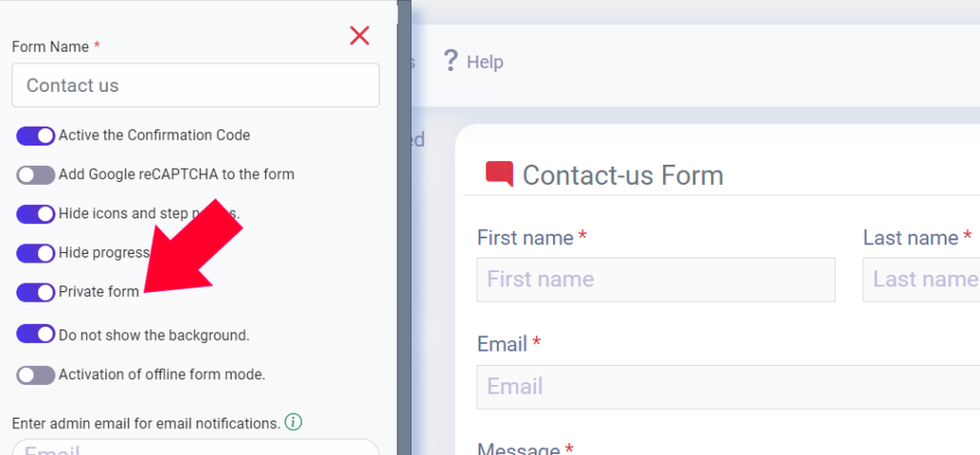980x455 pixels.
Task: Close the form settings panel with red X
Action: (360, 35)
